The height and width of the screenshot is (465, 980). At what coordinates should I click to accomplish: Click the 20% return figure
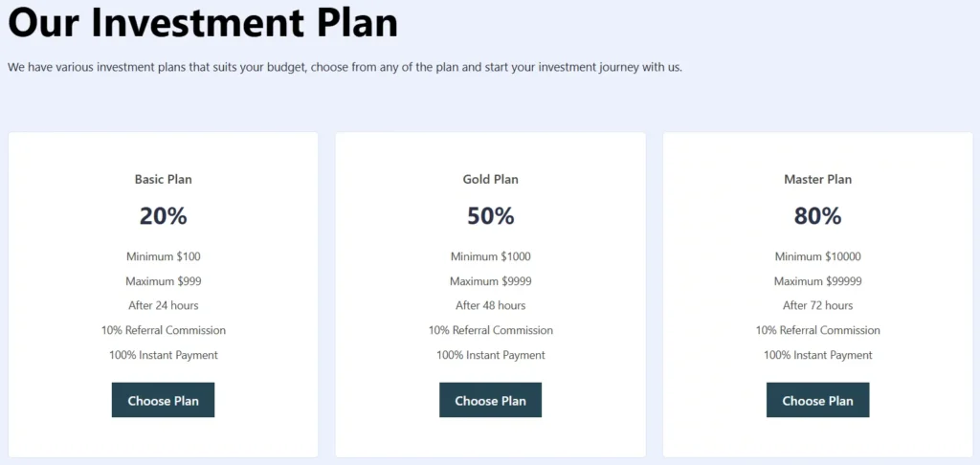click(163, 216)
